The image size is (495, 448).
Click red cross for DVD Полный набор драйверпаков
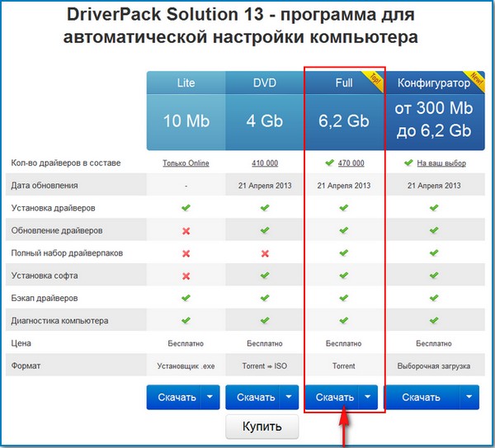pos(265,252)
